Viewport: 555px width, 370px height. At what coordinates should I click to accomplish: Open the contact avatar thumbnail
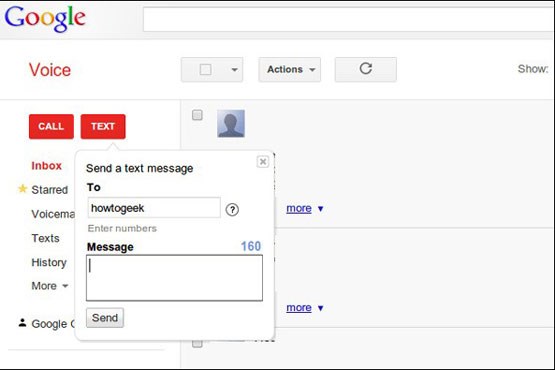pos(231,124)
